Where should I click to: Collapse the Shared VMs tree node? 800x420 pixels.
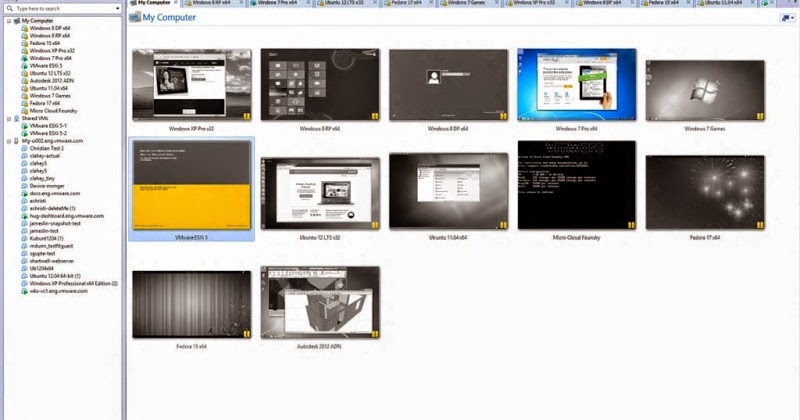9,118
